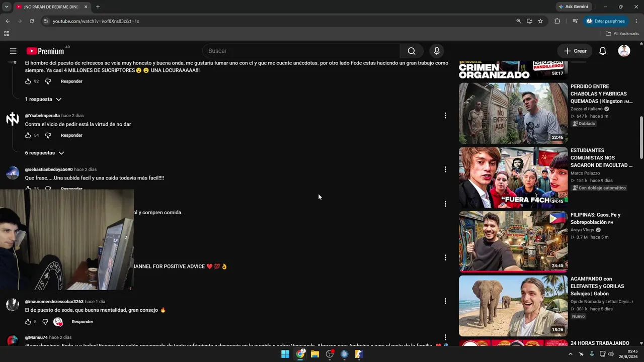
Task: Click the Crear button
Action: [x=575, y=51]
